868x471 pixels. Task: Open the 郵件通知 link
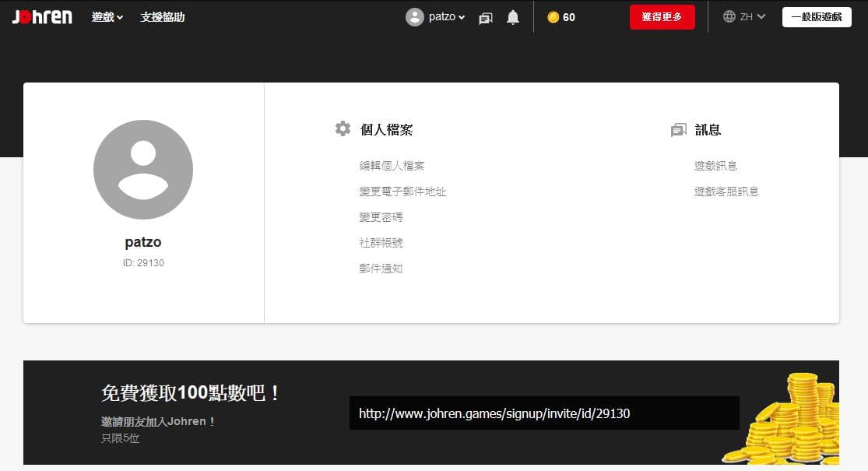(x=381, y=269)
